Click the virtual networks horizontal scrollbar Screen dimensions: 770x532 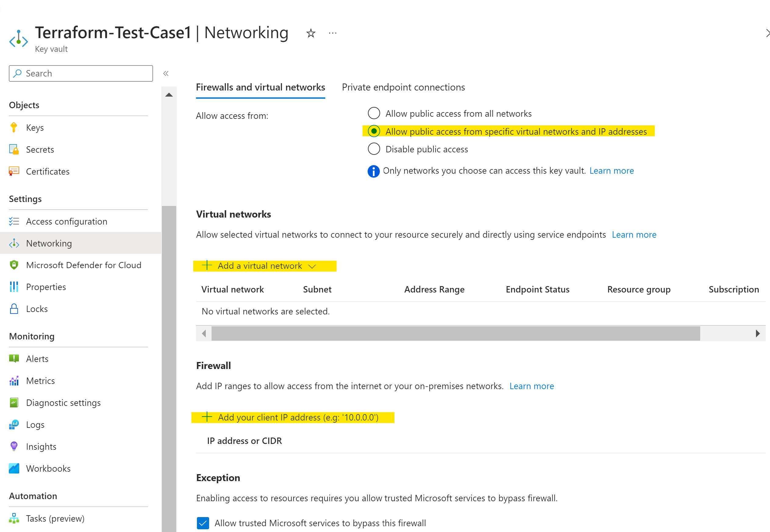[455, 333]
